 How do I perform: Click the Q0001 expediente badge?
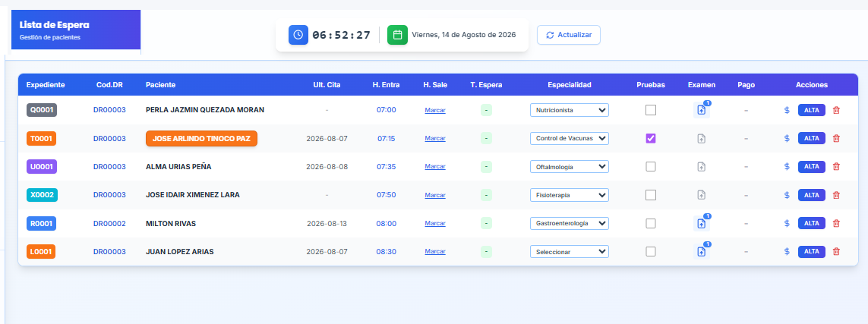pyautogui.click(x=42, y=110)
